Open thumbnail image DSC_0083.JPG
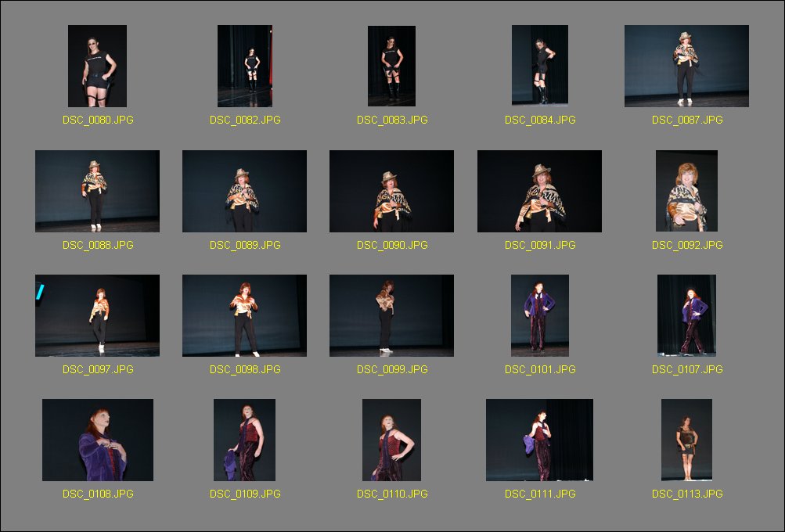This screenshot has width=785, height=532. click(391, 66)
